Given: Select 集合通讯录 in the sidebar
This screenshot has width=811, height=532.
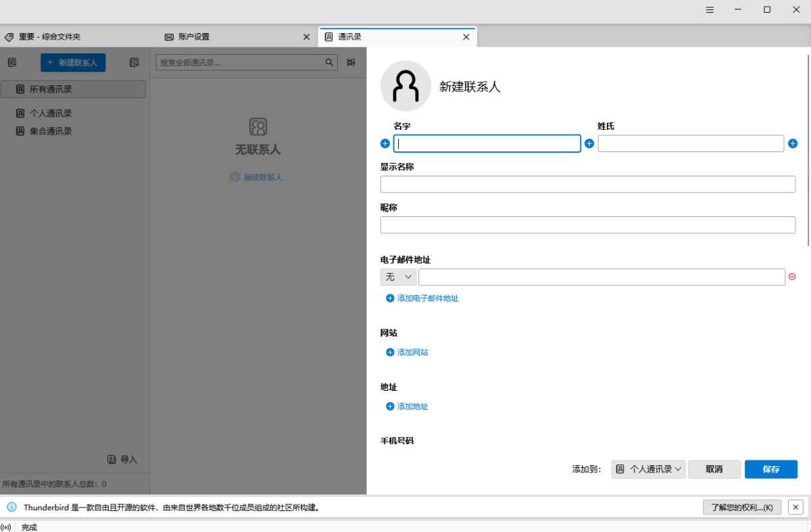Looking at the screenshot, I should tap(51, 131).
